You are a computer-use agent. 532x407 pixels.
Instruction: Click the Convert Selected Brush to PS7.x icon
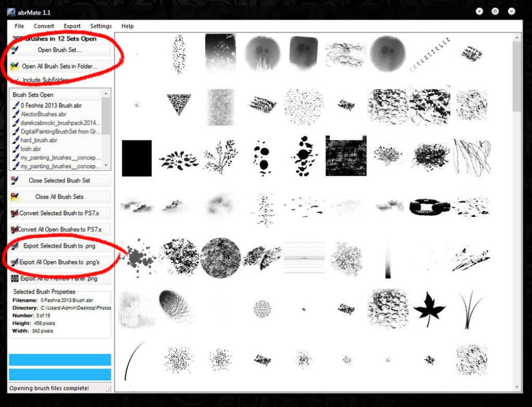pyautogui.click(x=14, y=213)
